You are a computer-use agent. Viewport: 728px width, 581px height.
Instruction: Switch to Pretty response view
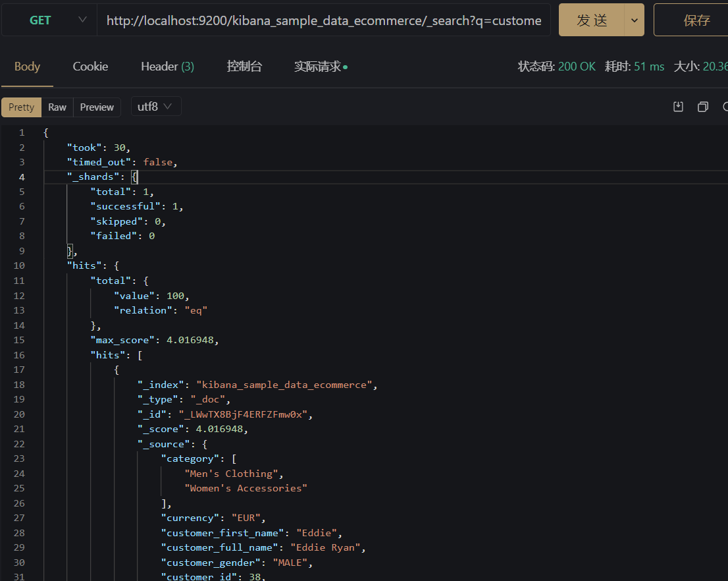(x=22, y=107)
